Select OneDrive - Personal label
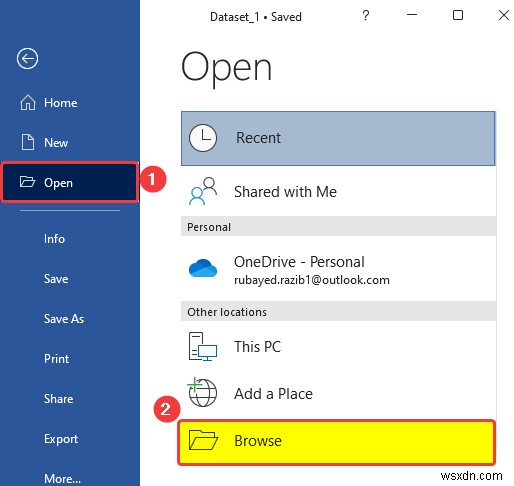 pyautogui.click(x=299, y=262)
